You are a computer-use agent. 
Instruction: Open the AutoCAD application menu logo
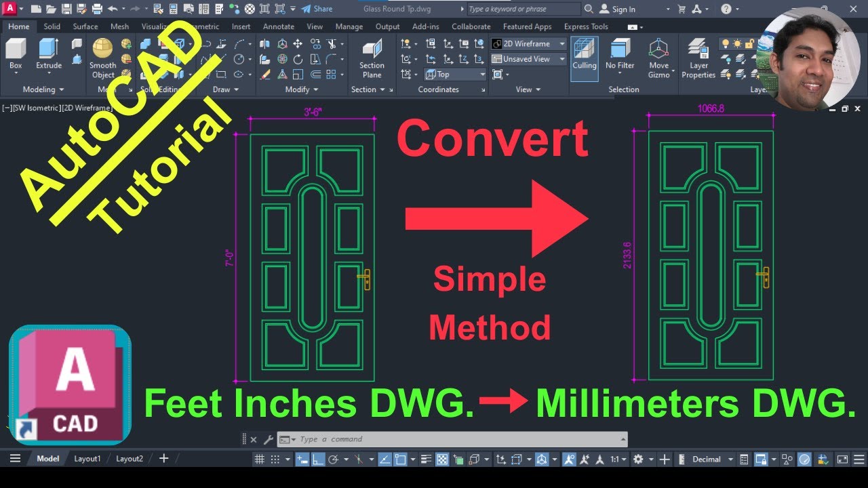9,9
